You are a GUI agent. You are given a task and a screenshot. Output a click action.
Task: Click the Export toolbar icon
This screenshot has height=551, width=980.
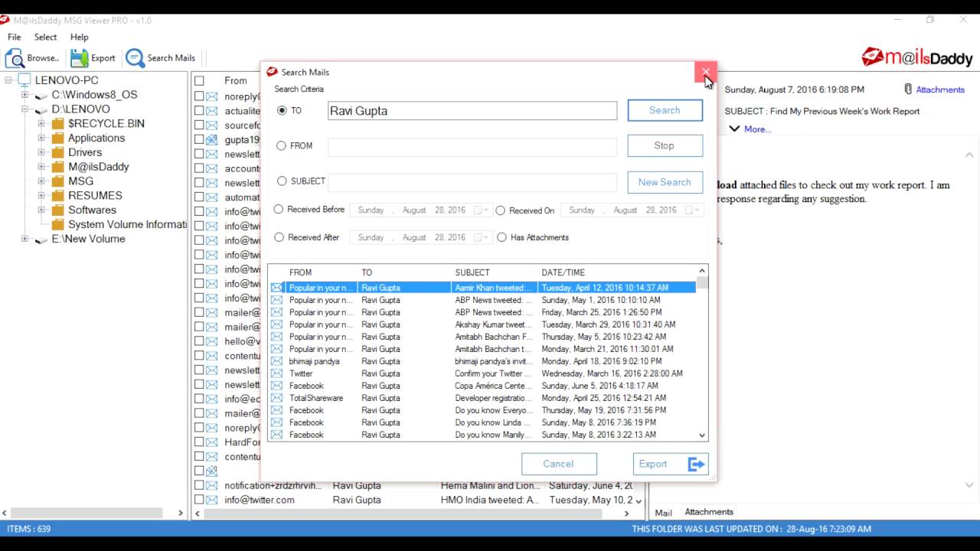click(79, 58)
